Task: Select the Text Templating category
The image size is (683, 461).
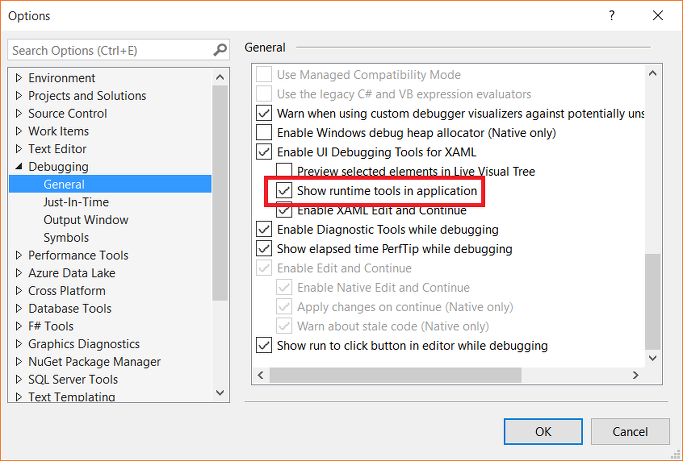Action: pyautogui.click(x=71, y=397)
